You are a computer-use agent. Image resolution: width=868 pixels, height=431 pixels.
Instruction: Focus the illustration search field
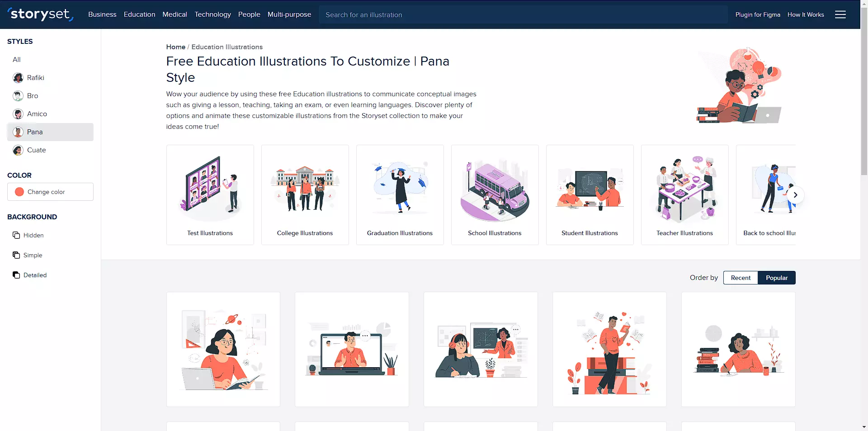tap(523, 14)
